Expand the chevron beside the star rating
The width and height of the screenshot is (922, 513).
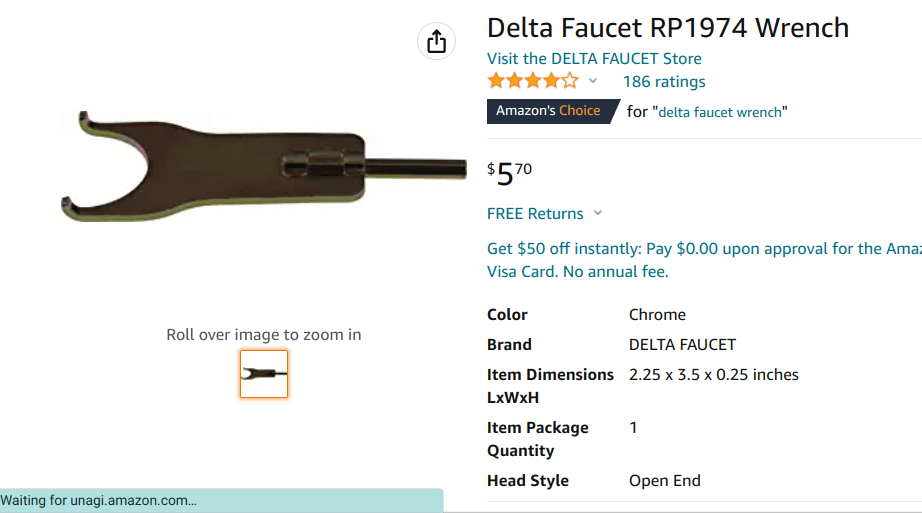[x=593, y=81]
